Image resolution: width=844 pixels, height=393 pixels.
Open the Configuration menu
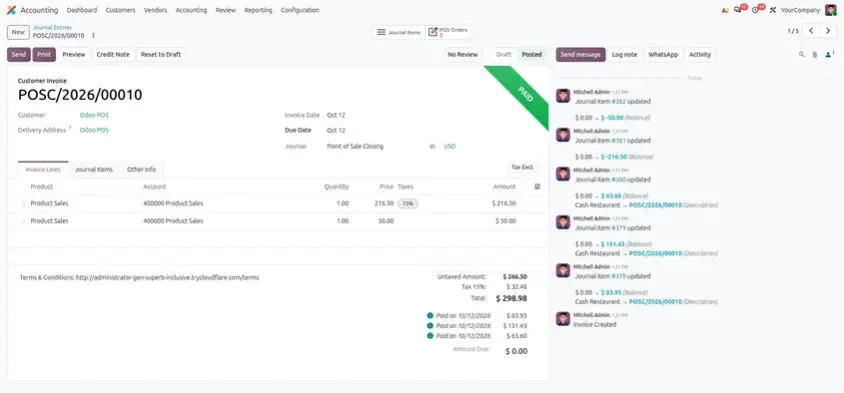(x=300, y=10)
